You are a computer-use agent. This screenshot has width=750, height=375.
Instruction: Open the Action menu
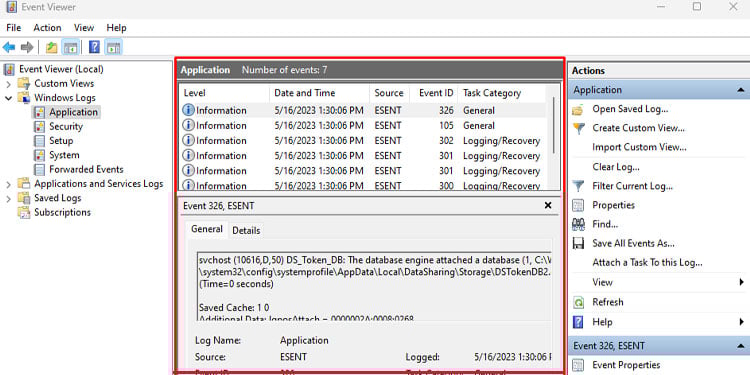click(47, 28)
